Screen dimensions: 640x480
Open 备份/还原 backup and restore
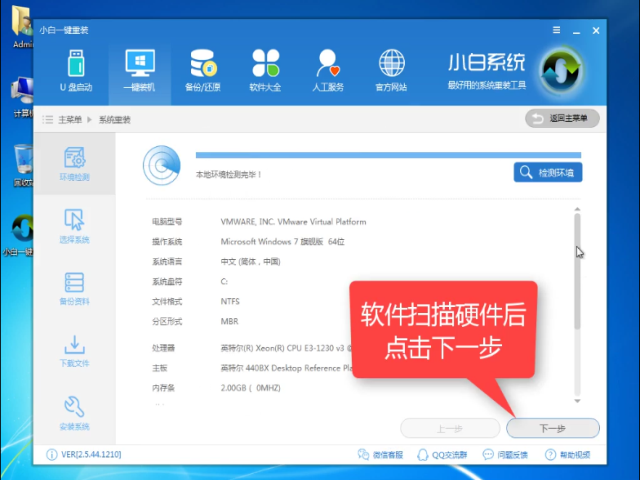202,70
